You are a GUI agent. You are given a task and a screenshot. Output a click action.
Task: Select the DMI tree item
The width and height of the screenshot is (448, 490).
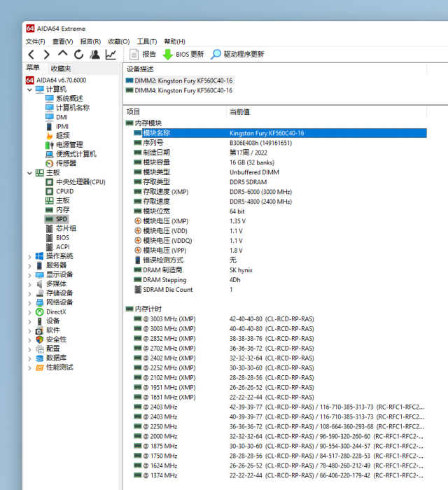pyautogui.click(x=62, y=117)
